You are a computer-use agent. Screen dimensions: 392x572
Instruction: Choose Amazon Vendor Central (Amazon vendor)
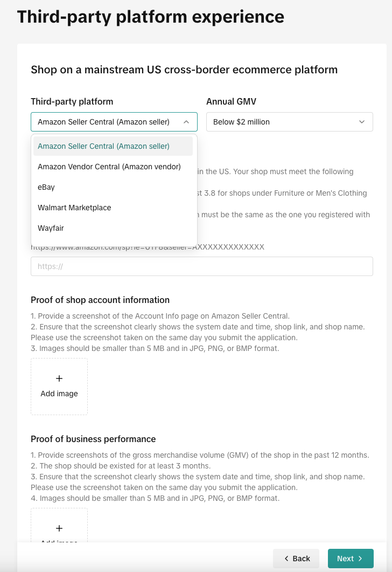coord(109,167)
